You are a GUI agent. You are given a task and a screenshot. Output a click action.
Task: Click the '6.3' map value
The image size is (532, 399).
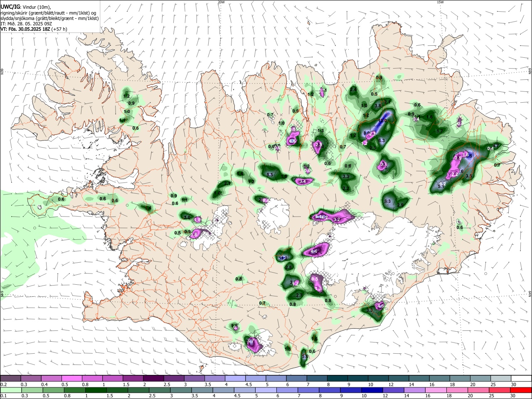coord(382,140)
